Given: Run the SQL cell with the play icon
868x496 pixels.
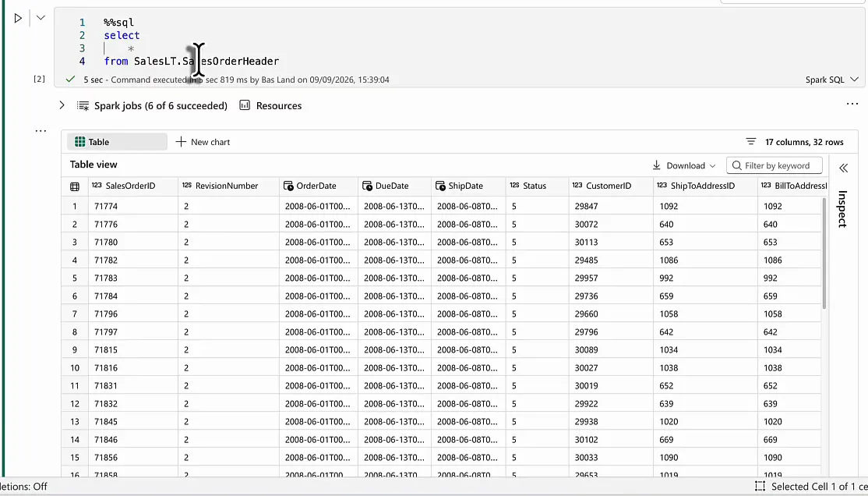Looking at the screenshot, I should click(x=18, y=18).
